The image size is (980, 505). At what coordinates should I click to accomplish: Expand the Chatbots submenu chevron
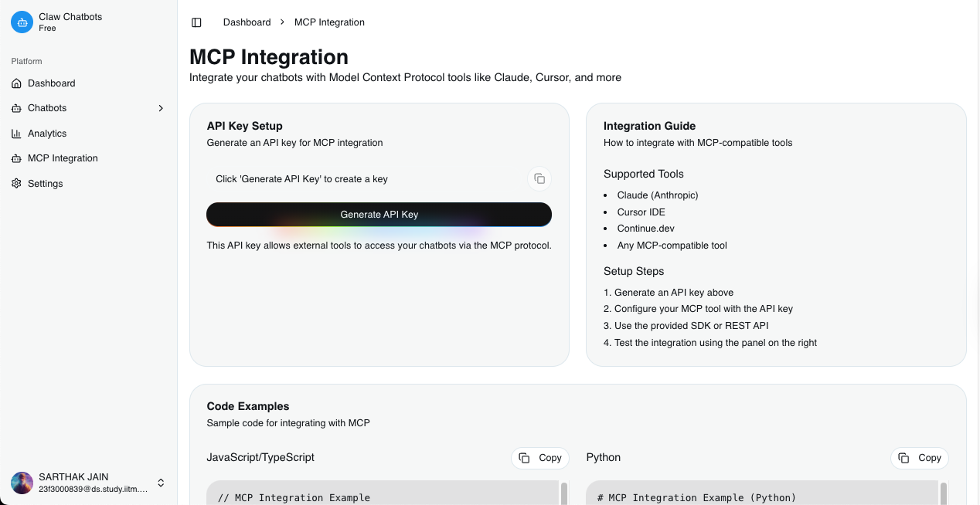[x=161, y=108]
